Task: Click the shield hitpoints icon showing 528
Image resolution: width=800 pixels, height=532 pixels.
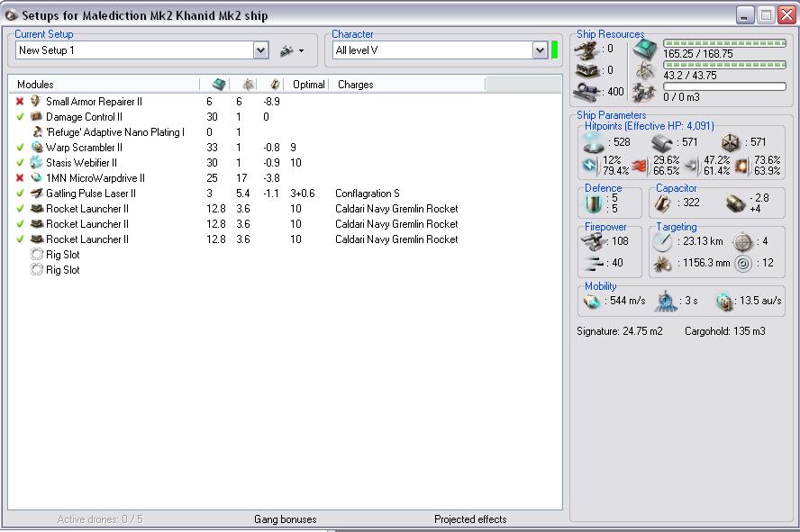Action: [594, 143]
